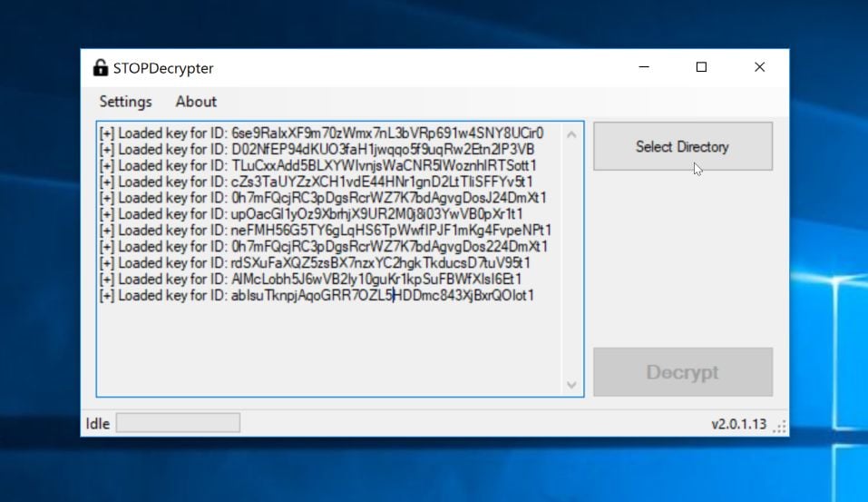Click log line starting AlMcLobh5J6wVB
868x502 pixels.
pyautogui.click(x=310, y=279)
